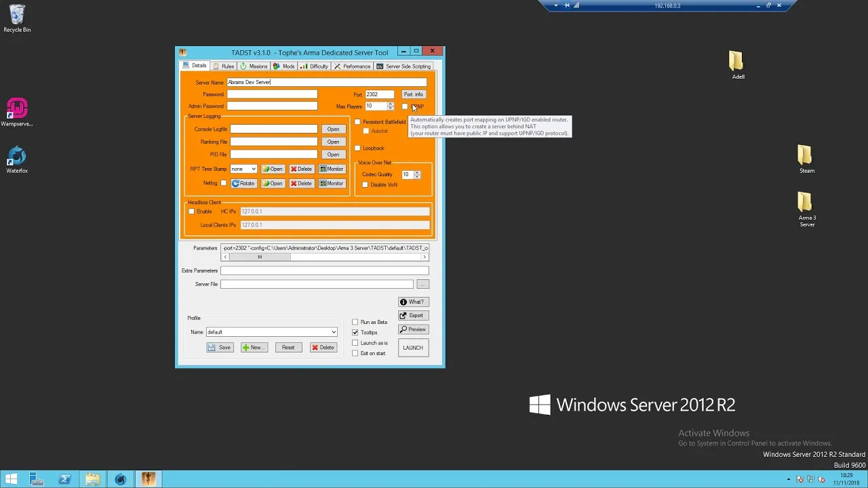Expand hidden icons in the system tray
This screenshot has width=868, height=488.
tap(789, 479)
